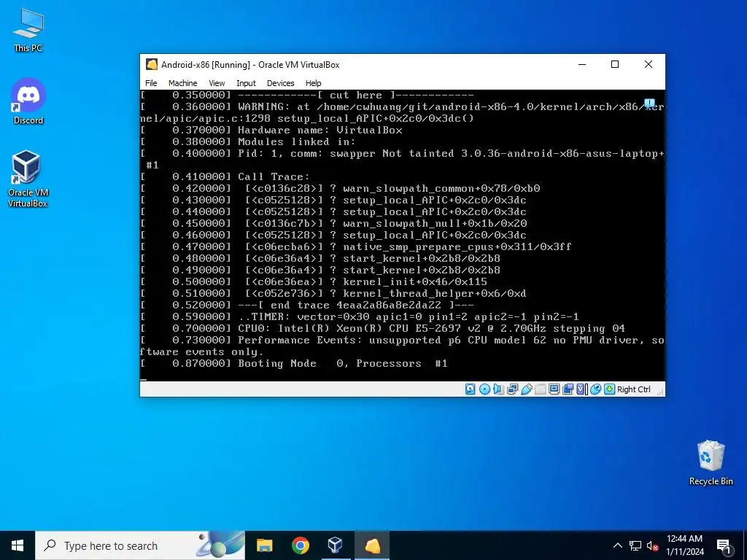The height and width of the screenshot is (560, 747).
Task: Click the hard disk activity indicator icon
Action: click(x=471, y=389)
